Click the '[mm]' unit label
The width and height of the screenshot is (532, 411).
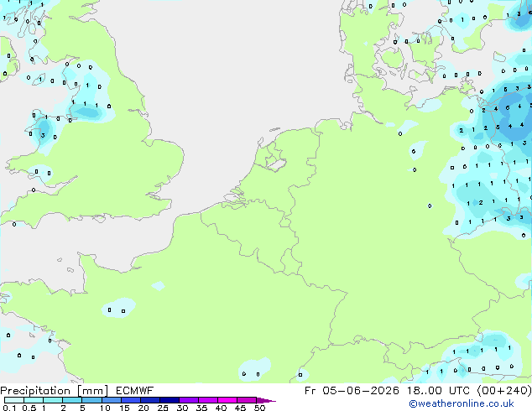coord(93,391)
